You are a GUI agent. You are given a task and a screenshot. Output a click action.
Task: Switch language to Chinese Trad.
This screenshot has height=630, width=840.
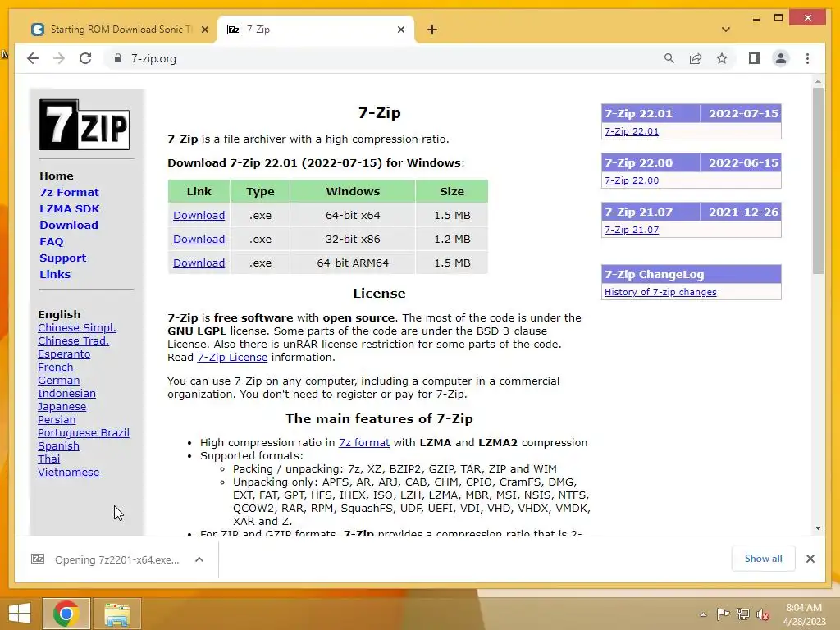(73, 340)
